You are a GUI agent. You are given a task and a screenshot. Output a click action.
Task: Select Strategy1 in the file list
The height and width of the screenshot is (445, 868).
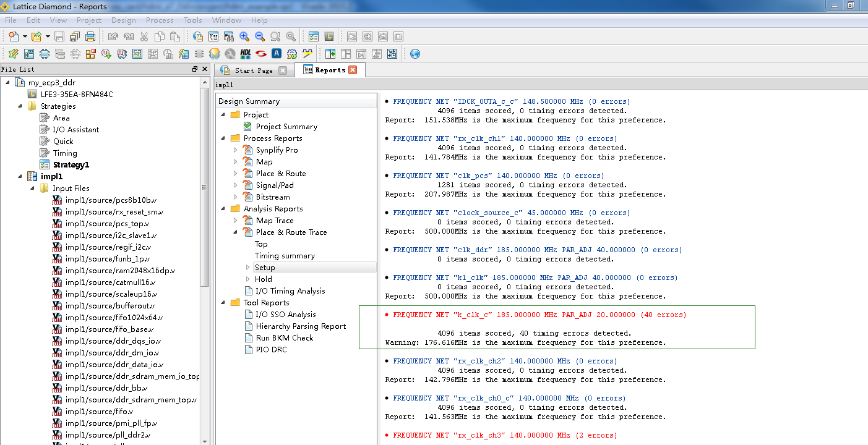71,165
